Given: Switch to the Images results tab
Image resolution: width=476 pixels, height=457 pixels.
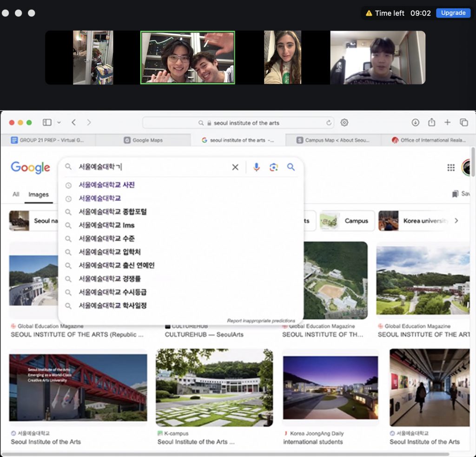Looking at the screenshot, I should pyautogui.click(x=39, y=195).
